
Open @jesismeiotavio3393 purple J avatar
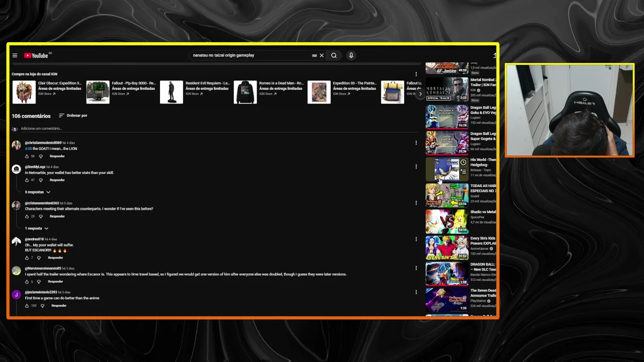click(17, 295)
